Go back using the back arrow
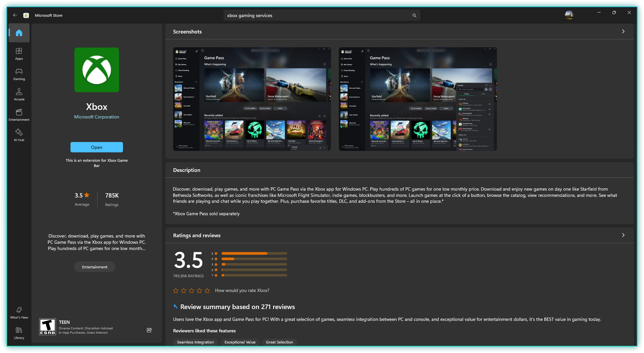The height and width of the screenshot is (353, 644). [15, 15]
